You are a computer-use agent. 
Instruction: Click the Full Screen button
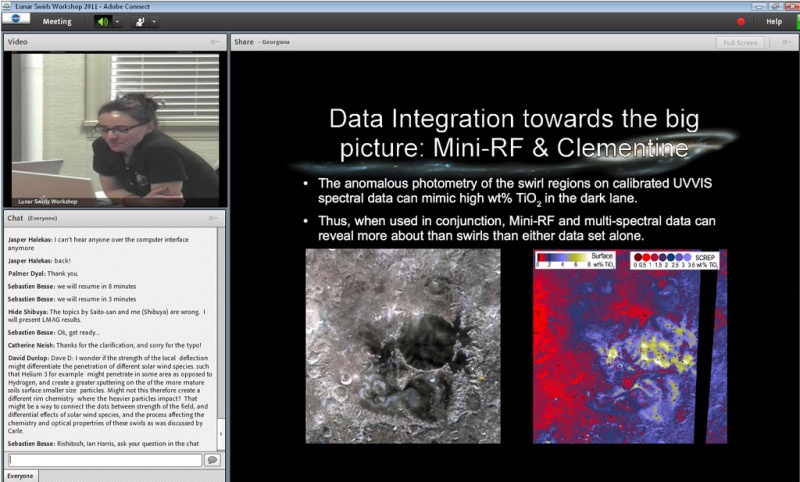(740, 43)
